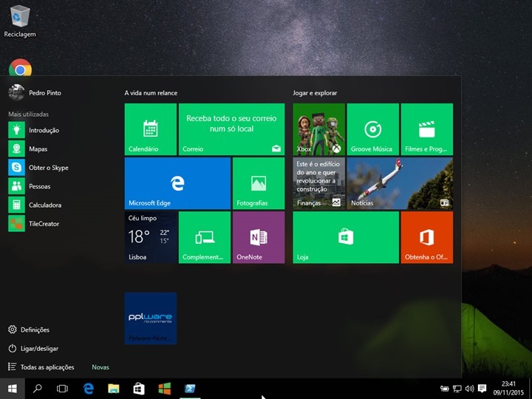Image resolution: width=532 pixels, height=399 pixels.
Task: Toggle the volume icon in system tray
Action: [470, 389]
